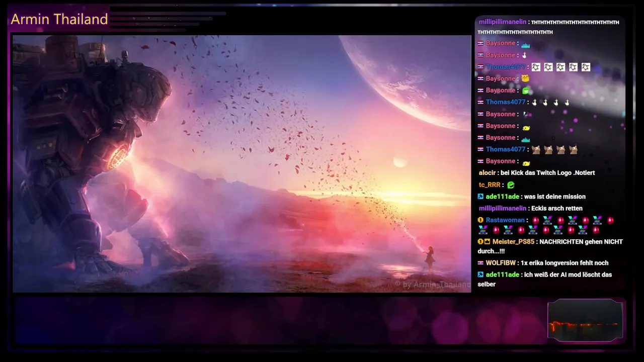This screenshot has height=362, width=644.
Task: Click the 'Armin Thailand' title text
Action: pyautogui.click(x=59, y=19)
